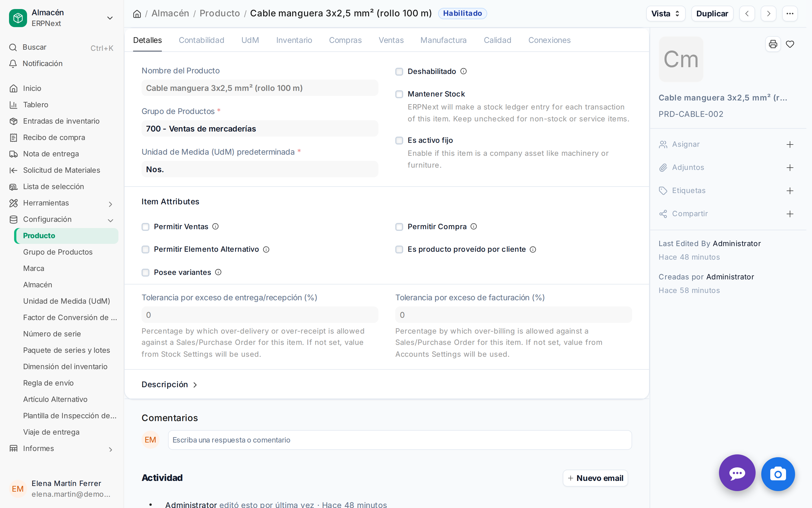Enable Permitir Ventas checkbox

tap(145, 227)
